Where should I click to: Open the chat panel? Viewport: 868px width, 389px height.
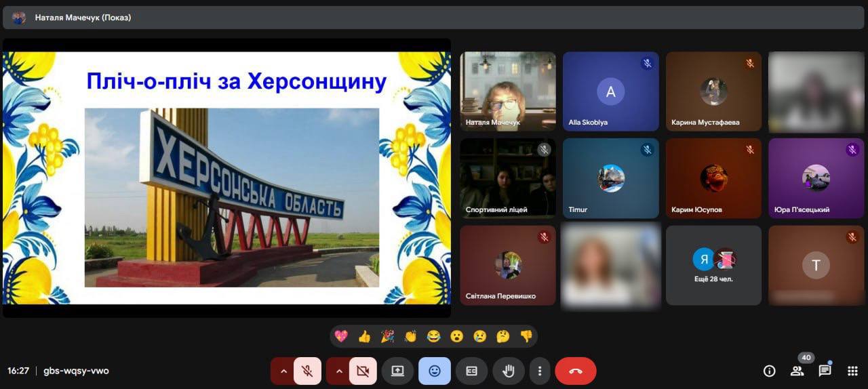(x=825, y=371)
